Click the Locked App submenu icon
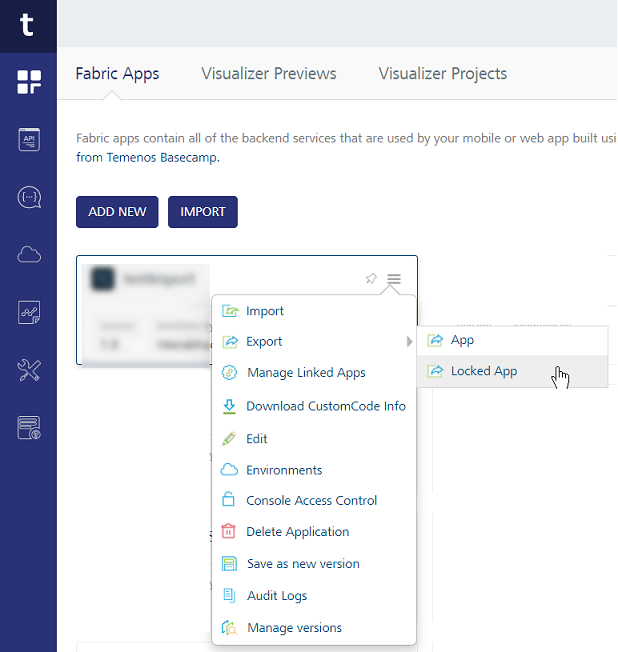The image size is (618, 652). [435, 371]
